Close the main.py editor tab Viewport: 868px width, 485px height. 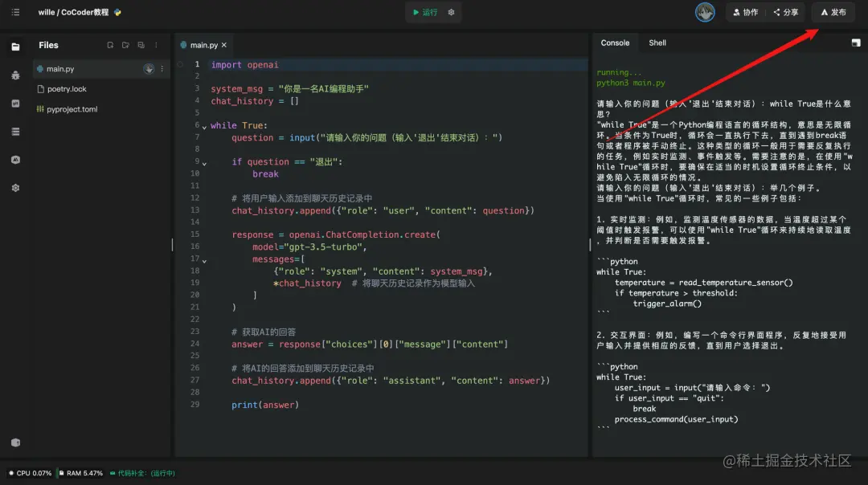pyautogui.click(x=224, y=45)
